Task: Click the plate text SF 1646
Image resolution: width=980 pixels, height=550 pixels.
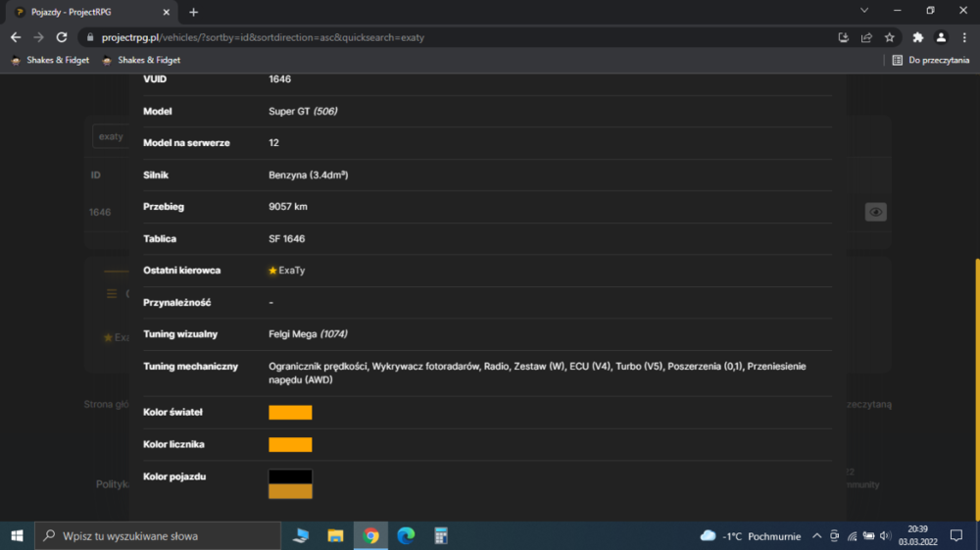Action: [287, 239]
